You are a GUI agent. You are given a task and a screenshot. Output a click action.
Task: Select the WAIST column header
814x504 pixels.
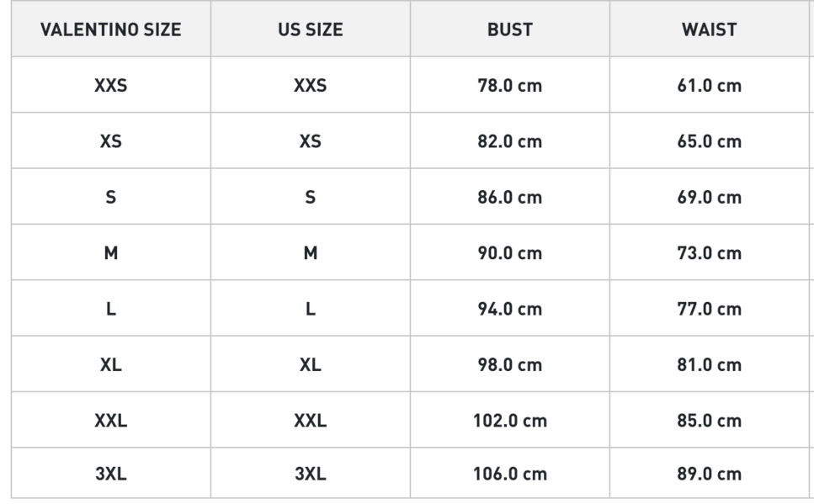click(709, 29)
